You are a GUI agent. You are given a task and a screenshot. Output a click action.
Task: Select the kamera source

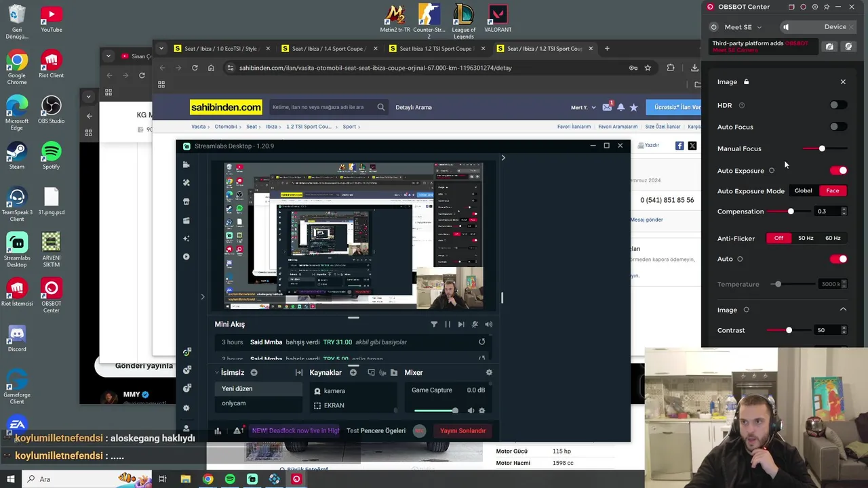tap(334, 391)
